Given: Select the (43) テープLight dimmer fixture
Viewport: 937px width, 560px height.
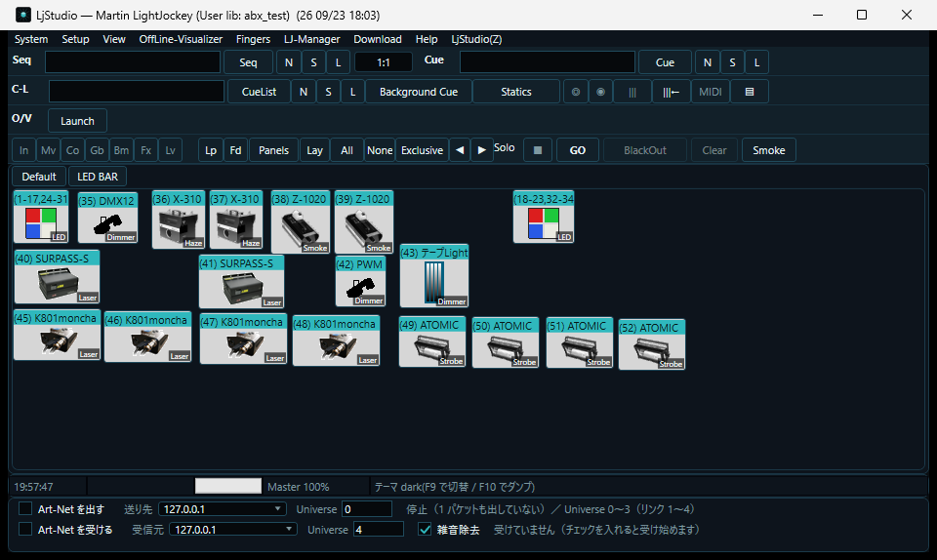Looking at the screenshot, I should (x=433, y=276).
